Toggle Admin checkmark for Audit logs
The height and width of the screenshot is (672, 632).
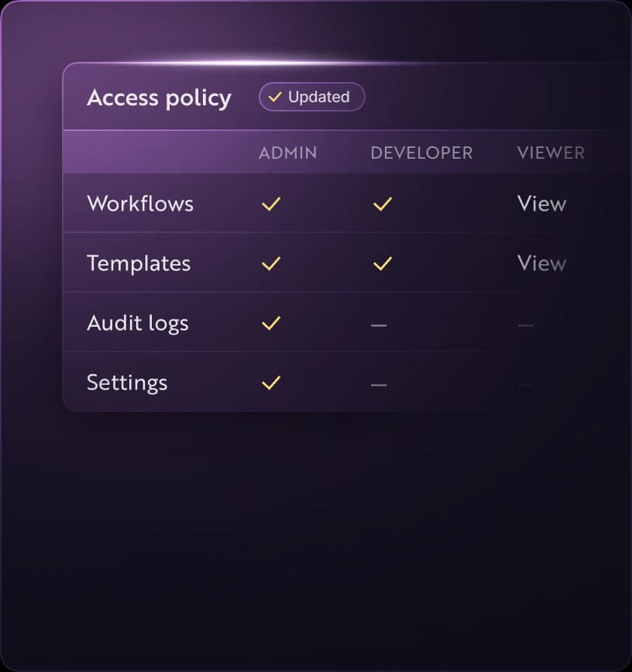point(271,323)
